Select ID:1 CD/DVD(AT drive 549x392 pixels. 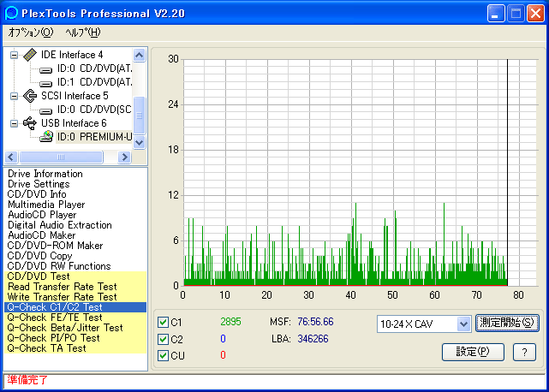click(95, 82)
